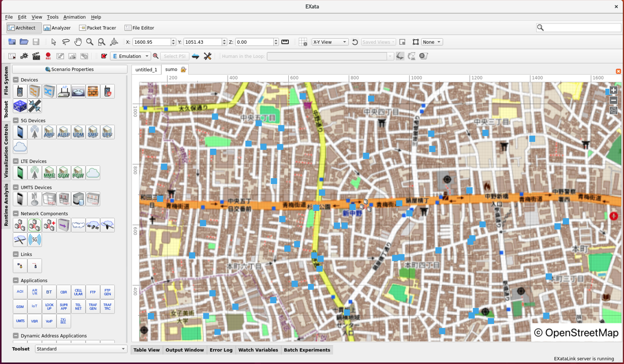This screenshot has height=364, width=624.
Task: Click the run settings gears icon
Action: coord(24,56)
